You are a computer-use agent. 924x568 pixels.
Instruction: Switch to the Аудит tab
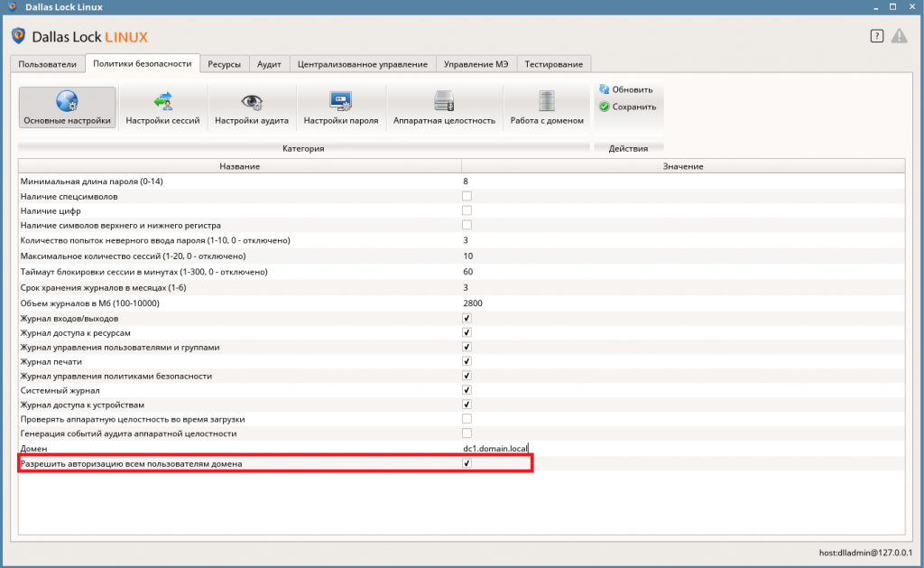click(x=269, y=64)
